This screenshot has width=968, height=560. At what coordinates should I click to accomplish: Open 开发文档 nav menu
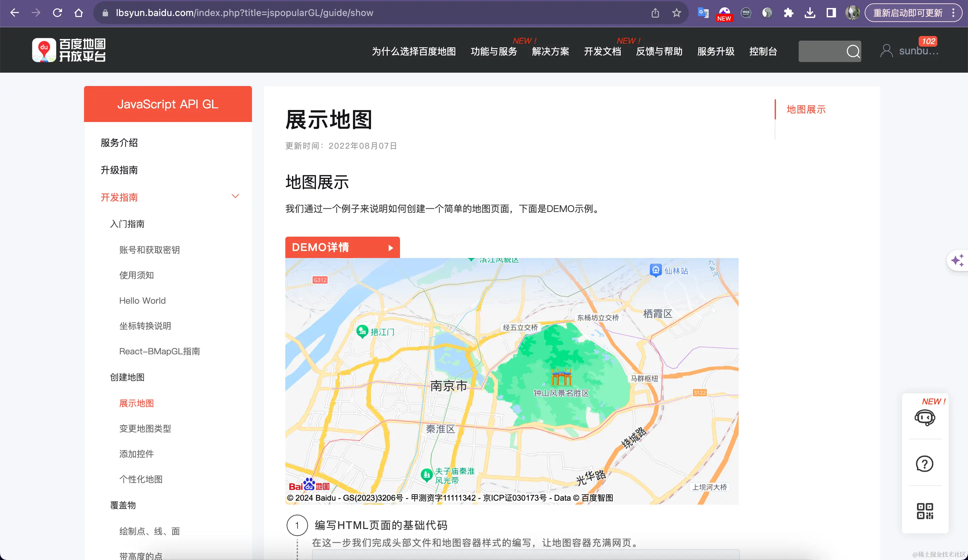[602, 51]
